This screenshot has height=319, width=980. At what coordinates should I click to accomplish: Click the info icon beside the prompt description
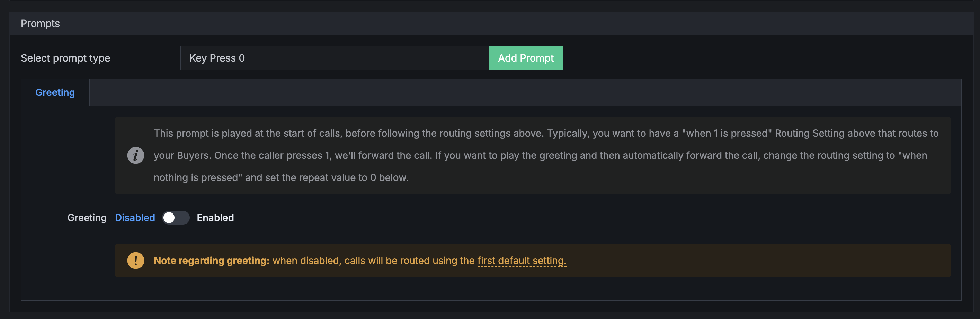point(135,155)
